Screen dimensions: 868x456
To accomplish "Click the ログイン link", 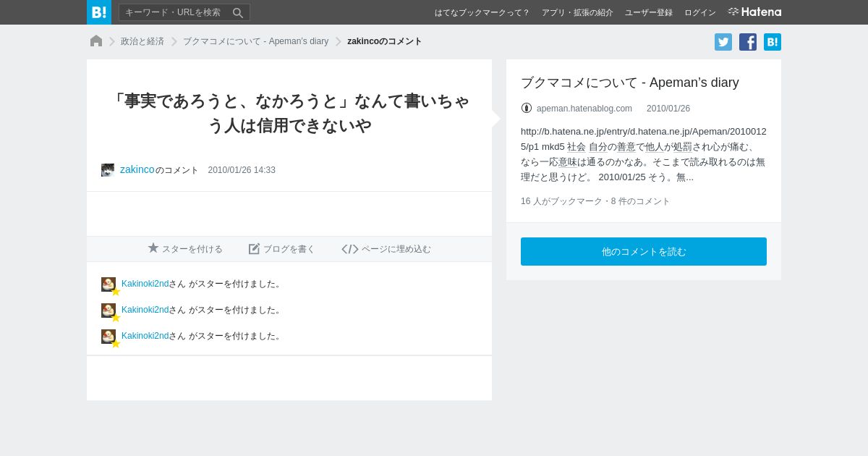I will click(700, 12).
